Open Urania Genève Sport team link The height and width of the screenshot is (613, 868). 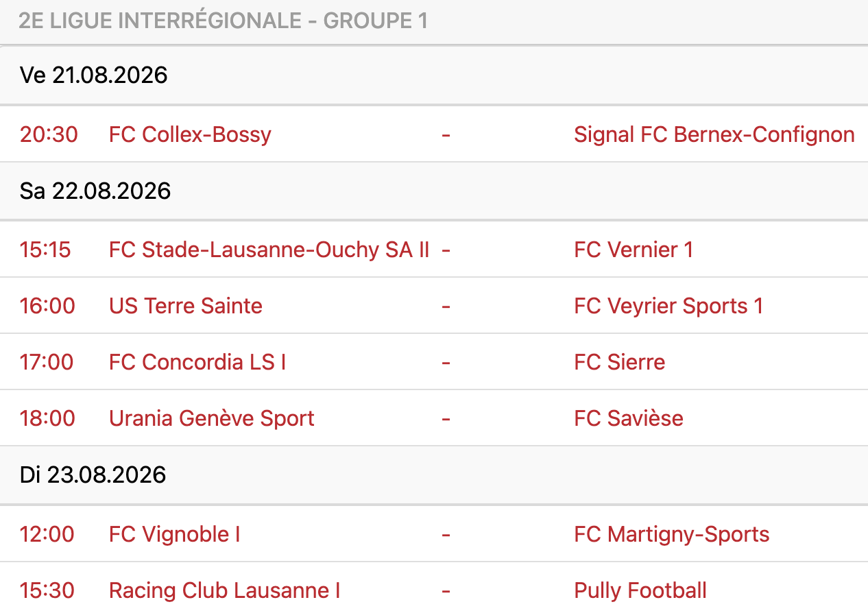pyautogui.click(x=212, y=418)
